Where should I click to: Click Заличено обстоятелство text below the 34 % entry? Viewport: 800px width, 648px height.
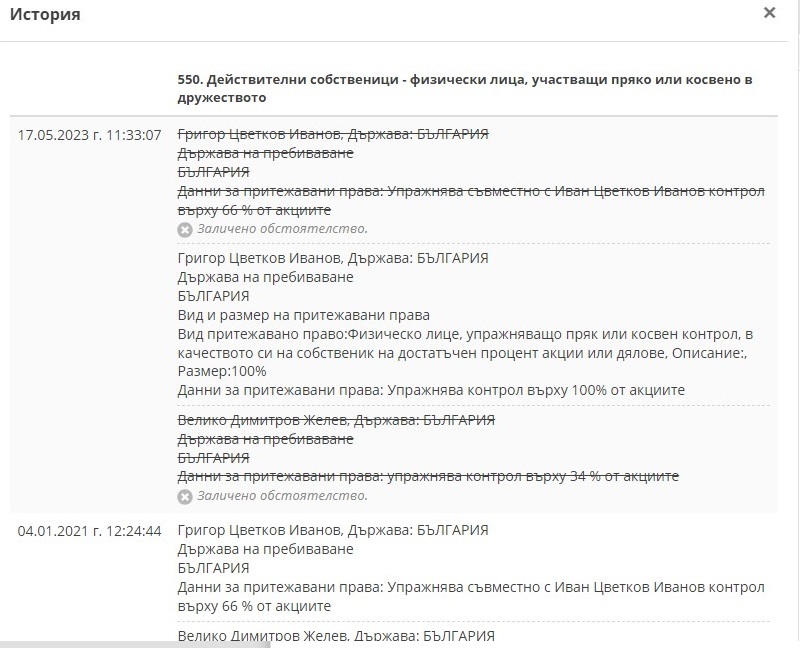pyautogui.click(x=282, y=495)
